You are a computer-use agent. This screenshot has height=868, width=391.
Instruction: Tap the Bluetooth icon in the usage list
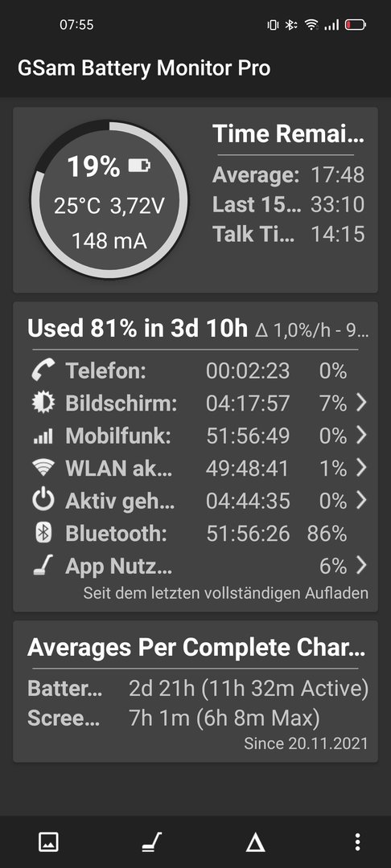coord(43,533)
